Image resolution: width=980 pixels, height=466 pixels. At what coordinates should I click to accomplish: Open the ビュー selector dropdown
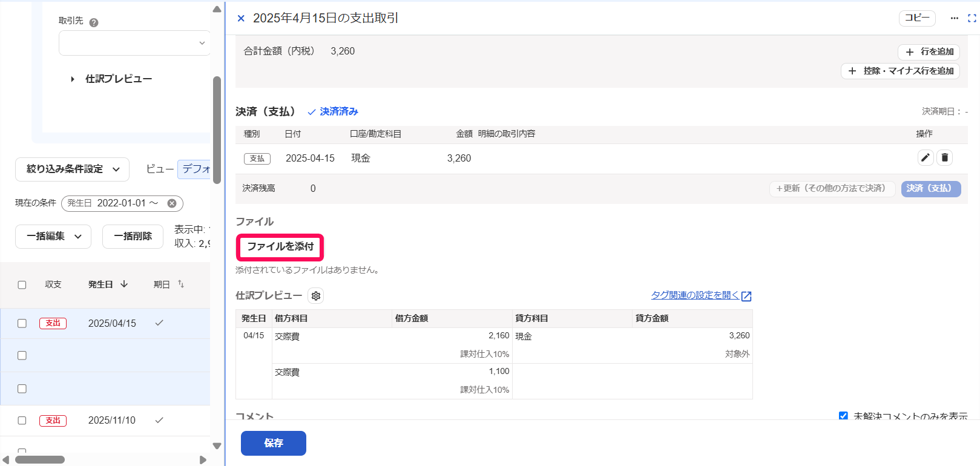coord(194,169)
